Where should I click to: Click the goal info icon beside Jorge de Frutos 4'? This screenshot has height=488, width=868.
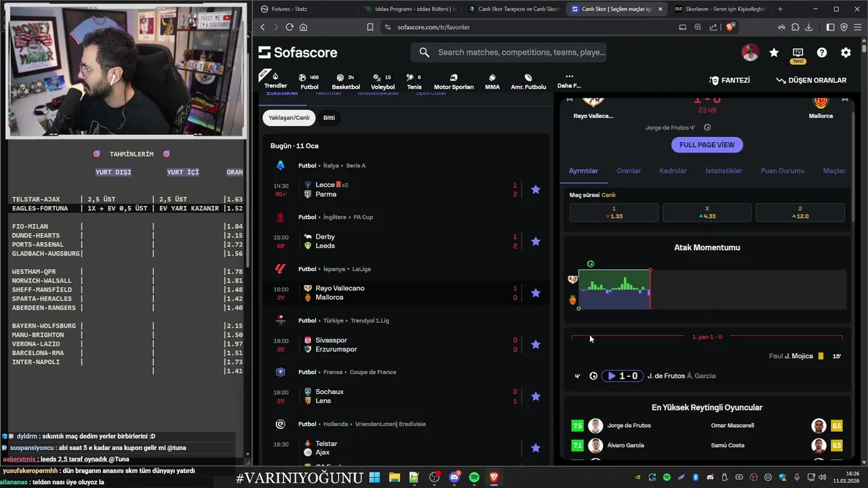(707, 127)
